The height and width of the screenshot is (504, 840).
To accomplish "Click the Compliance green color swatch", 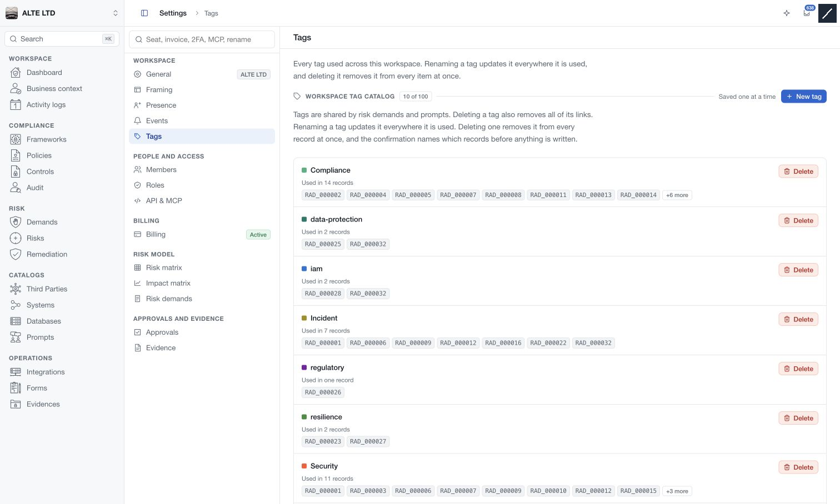I will 304,170.
